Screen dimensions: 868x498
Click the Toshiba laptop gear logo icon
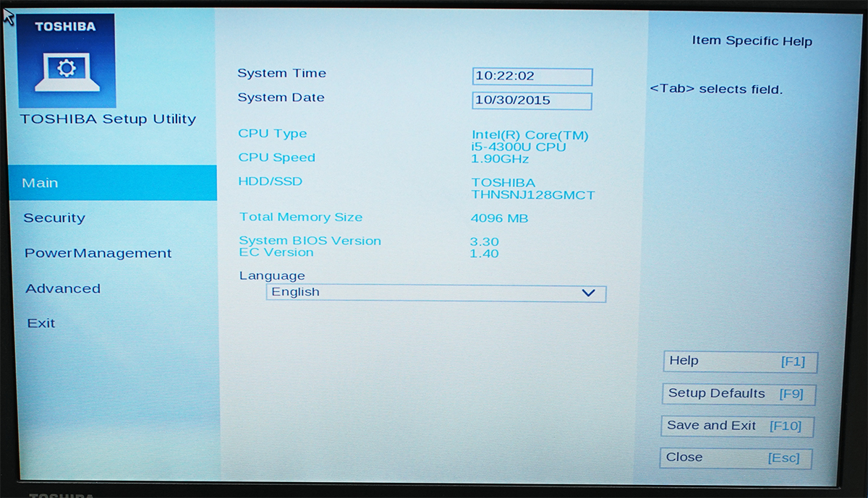click(x=65, y=61)
